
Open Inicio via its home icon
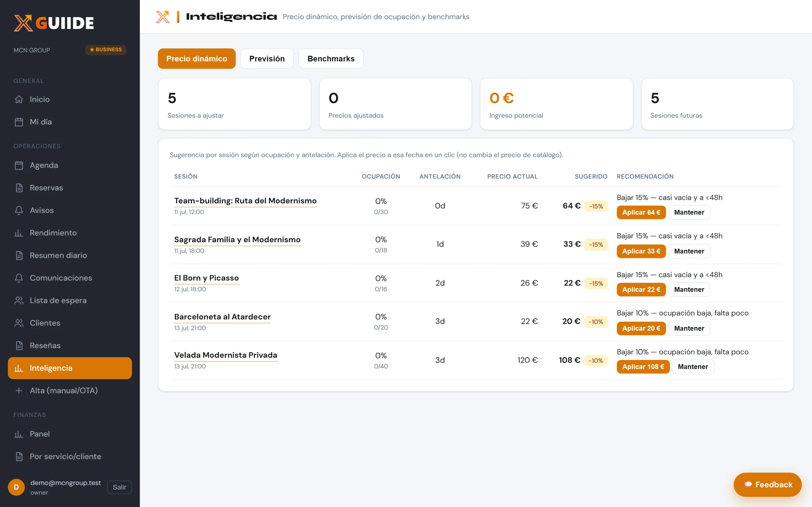click(19, 99)
